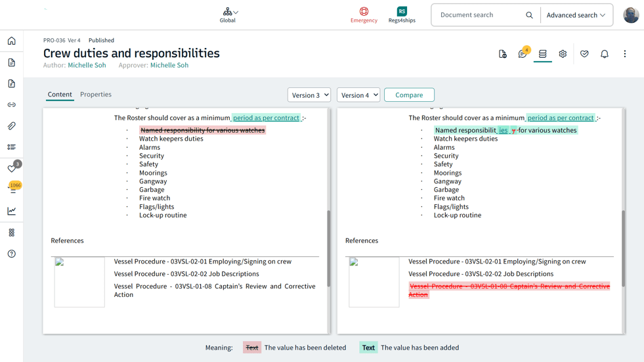644x362 pixels.
Task: Select the Content tab
Action: tap(60, 95)
